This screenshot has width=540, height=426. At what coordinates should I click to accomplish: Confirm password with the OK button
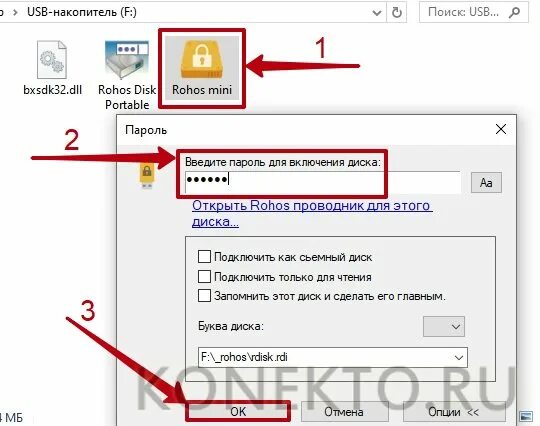pos(238,412)
